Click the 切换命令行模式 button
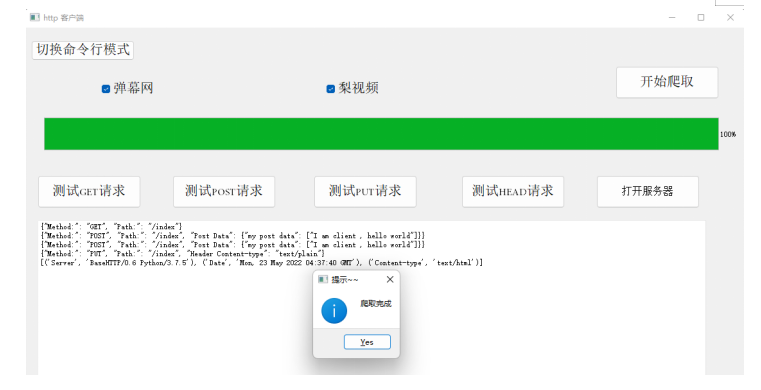Screen dimensions: 761x390 (x=83, y=50)
